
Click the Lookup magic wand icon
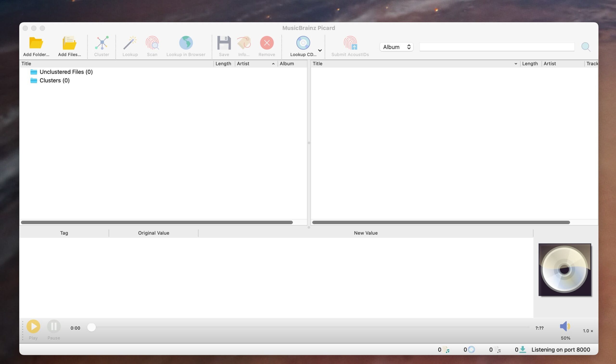click(130, 43)
